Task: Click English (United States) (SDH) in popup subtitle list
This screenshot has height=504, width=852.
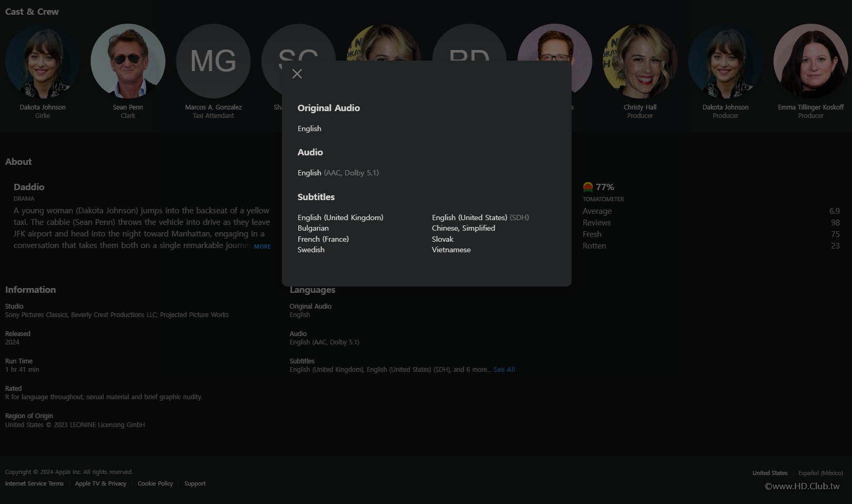Action: click(481, 218)
